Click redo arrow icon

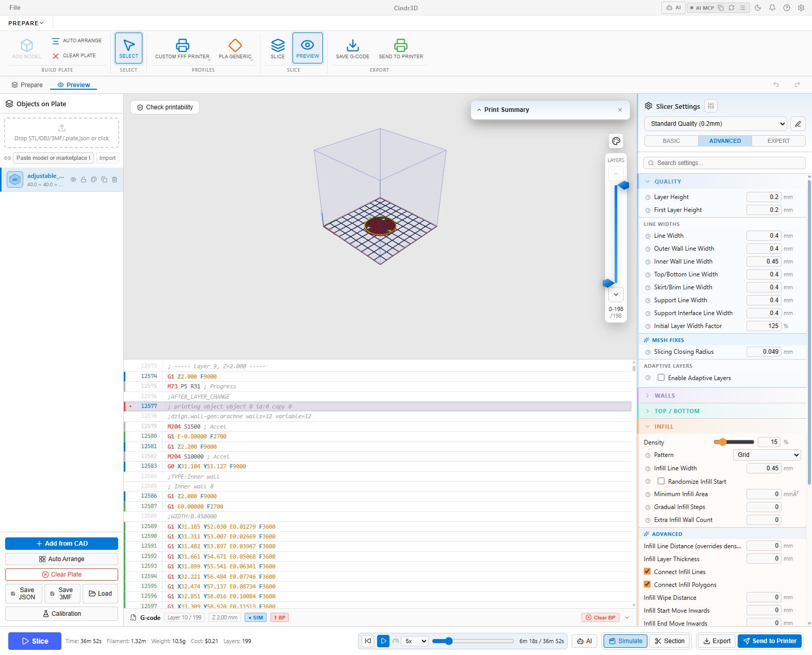(x=797, y=85)
